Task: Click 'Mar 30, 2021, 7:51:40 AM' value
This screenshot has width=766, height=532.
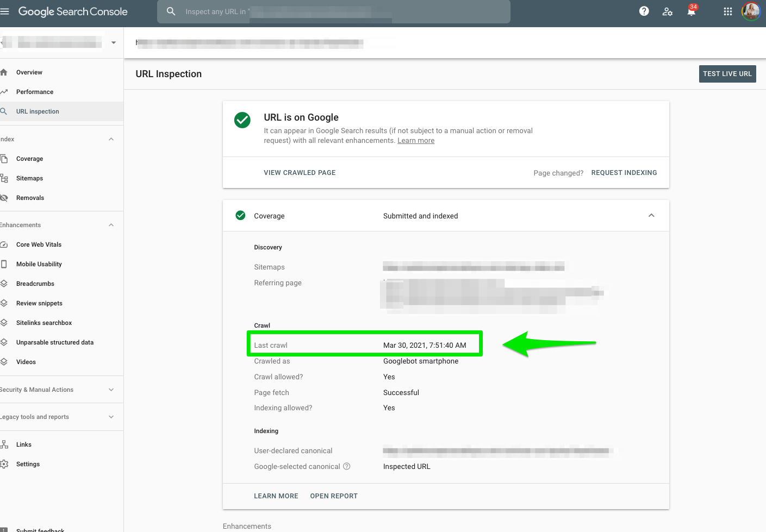Action: pos(425,345)
